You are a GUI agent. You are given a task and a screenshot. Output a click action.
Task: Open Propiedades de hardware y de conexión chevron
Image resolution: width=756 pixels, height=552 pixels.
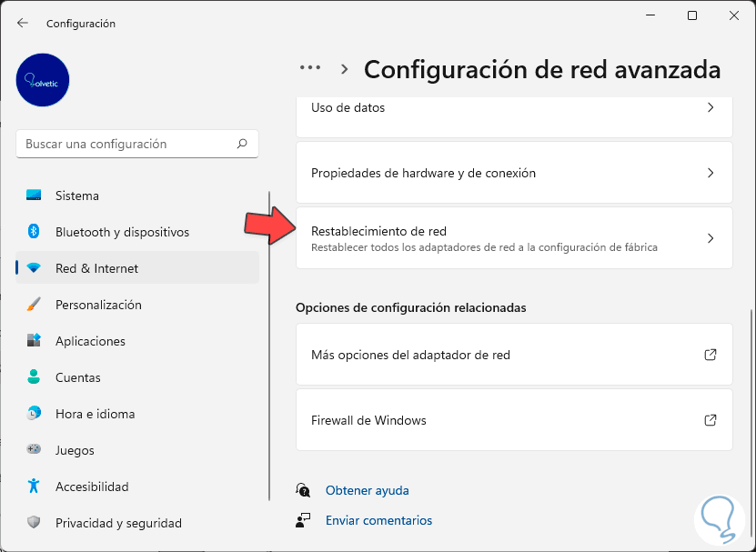[711, 173]
